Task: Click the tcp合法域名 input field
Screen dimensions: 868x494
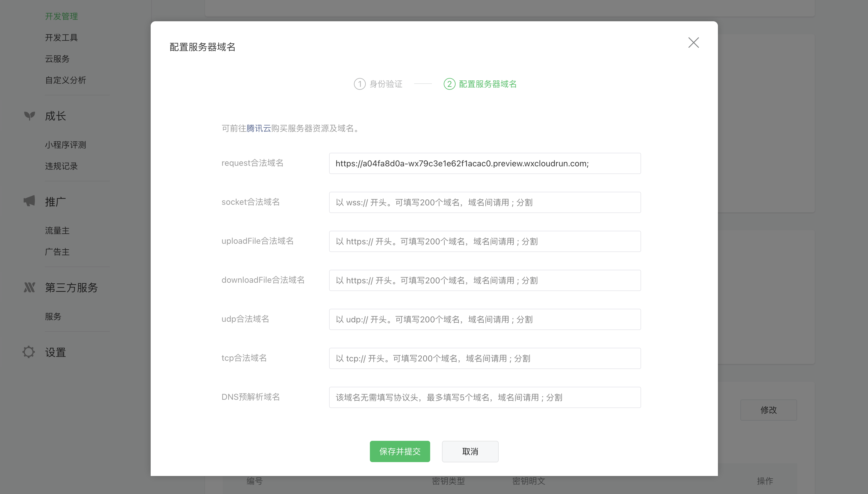Action: tap(484, 359)
